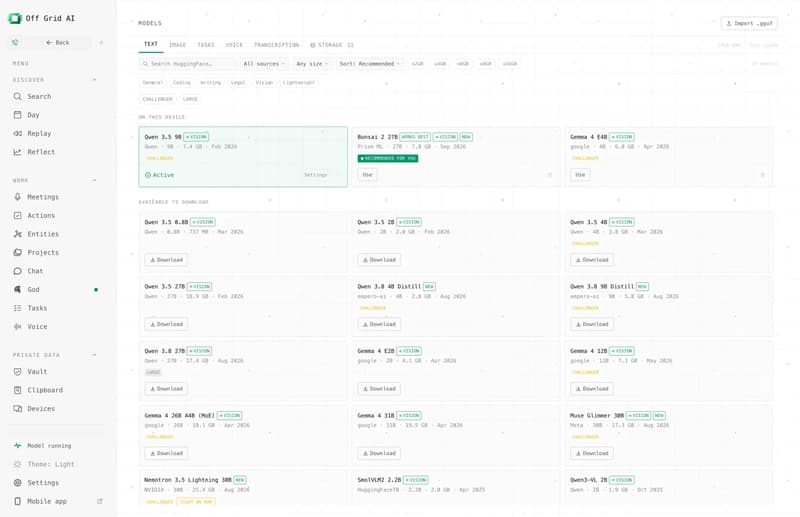
Task: Download Qwen 3.8 4B Distill model
Action: (379, 324)
